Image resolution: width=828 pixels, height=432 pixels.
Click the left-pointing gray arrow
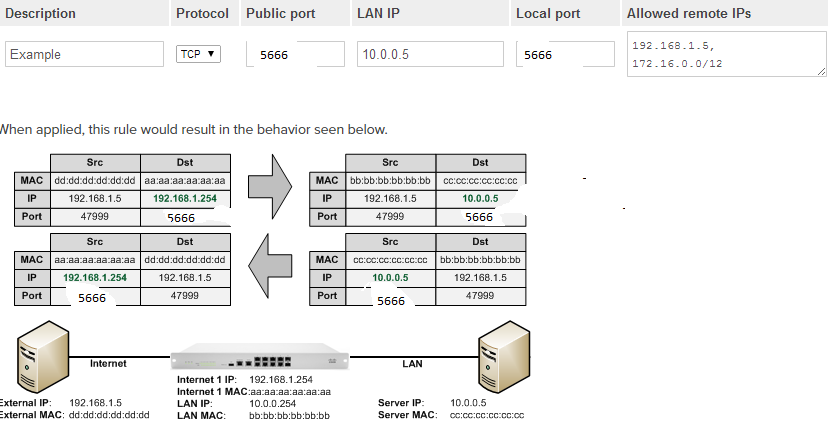[268, 265]
